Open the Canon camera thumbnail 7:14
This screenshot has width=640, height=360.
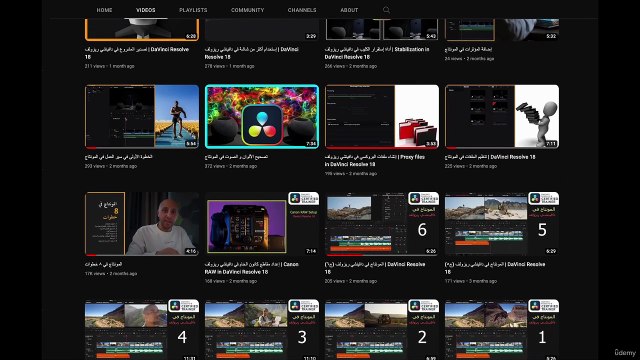(x=262, y=224)
